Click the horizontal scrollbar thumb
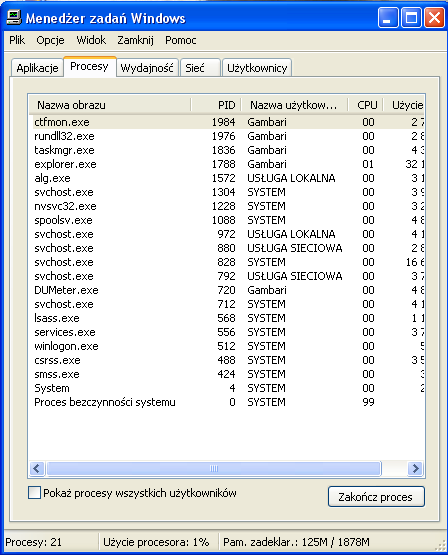 click(214, 469)
